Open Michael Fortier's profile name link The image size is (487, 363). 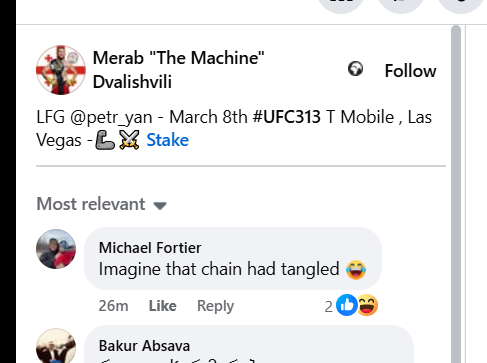[150, 248]
